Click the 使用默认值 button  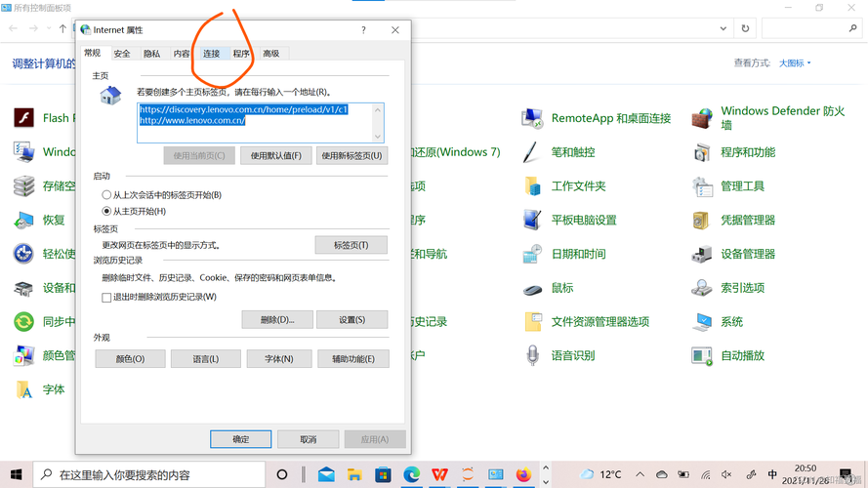(276, 156)
